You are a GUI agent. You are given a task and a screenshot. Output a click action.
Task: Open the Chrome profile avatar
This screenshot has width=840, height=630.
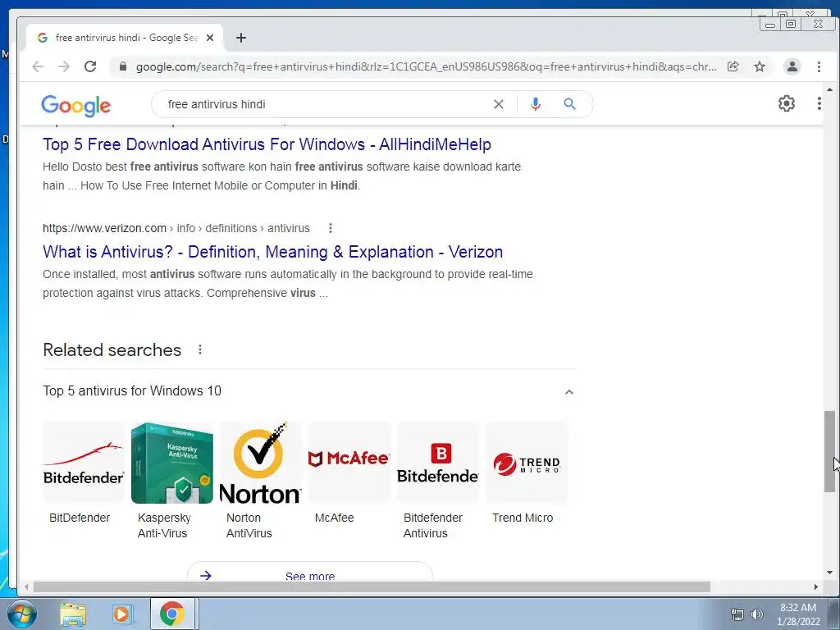coord(792,66)
